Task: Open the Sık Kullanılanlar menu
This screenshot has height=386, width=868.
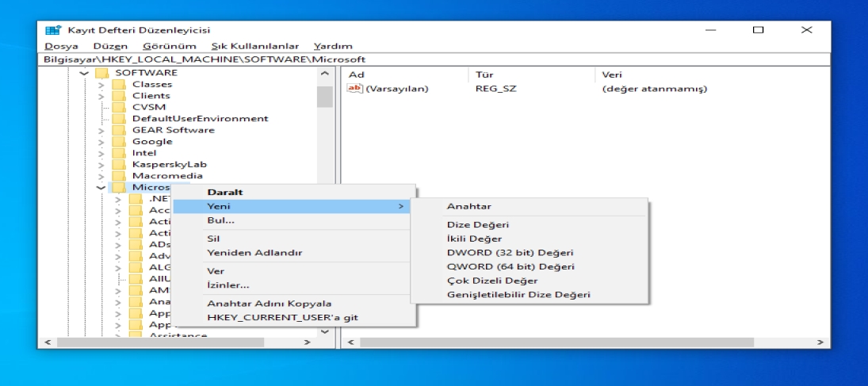Action: click(254, 46)
